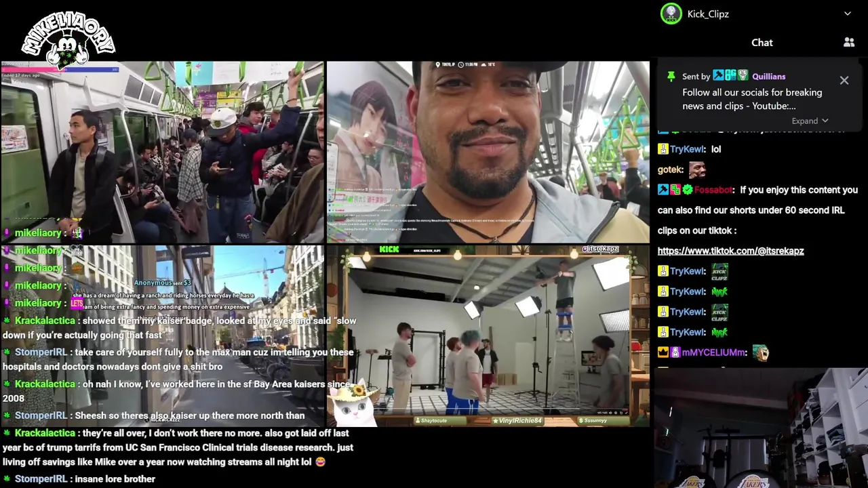Open the Kick_Clipz channel avatar
Screen dimensions: 868x488
(671, 14)
